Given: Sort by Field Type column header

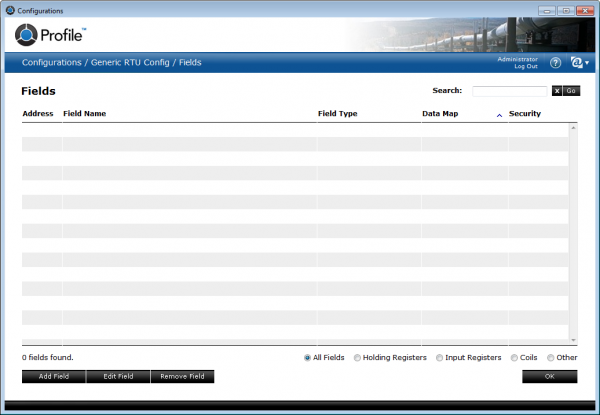Looking at the screenshot, I should tap(338, 114).
